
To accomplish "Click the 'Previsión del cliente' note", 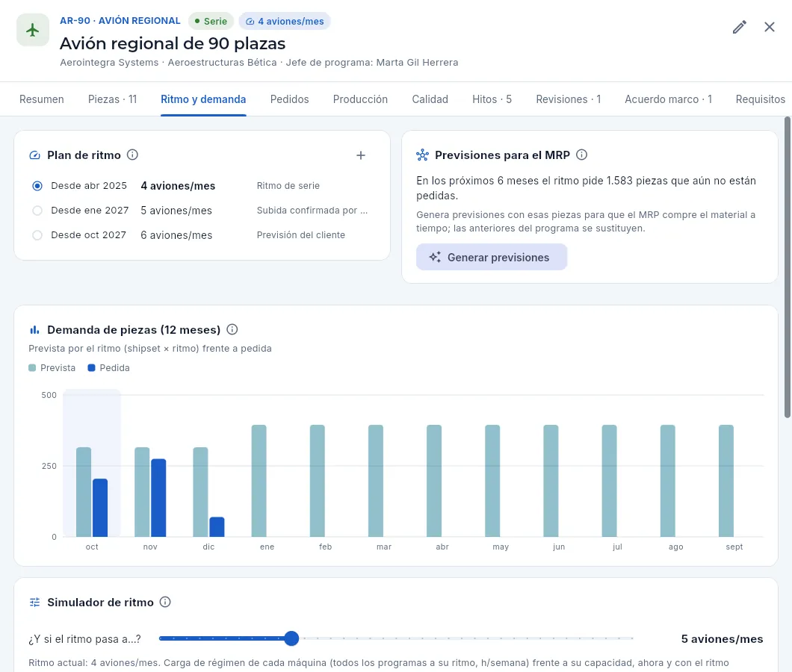I will 301,235.
